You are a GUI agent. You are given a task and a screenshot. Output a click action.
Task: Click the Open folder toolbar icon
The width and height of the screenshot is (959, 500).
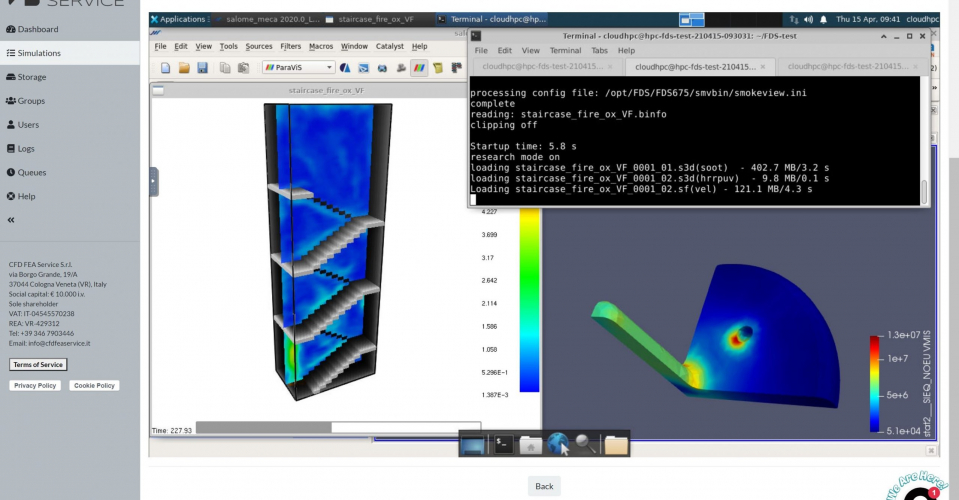click(184, 67)
